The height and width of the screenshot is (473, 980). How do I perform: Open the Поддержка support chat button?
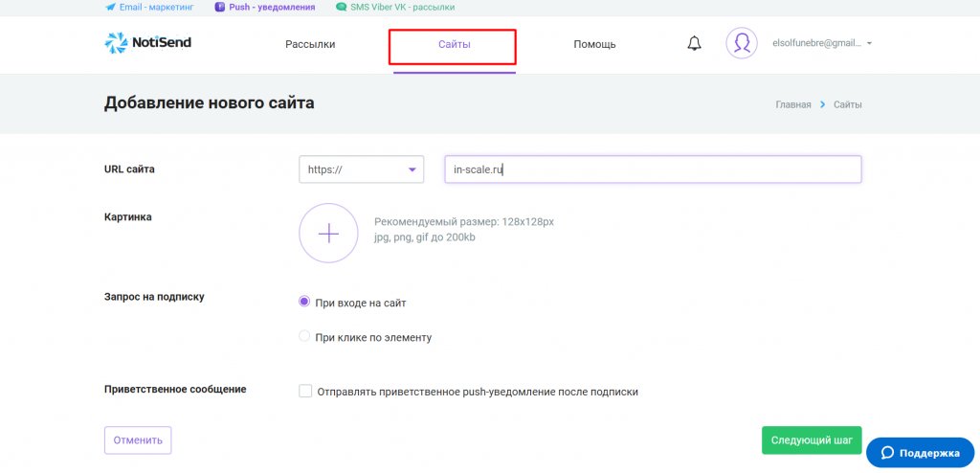click(920, 453)
